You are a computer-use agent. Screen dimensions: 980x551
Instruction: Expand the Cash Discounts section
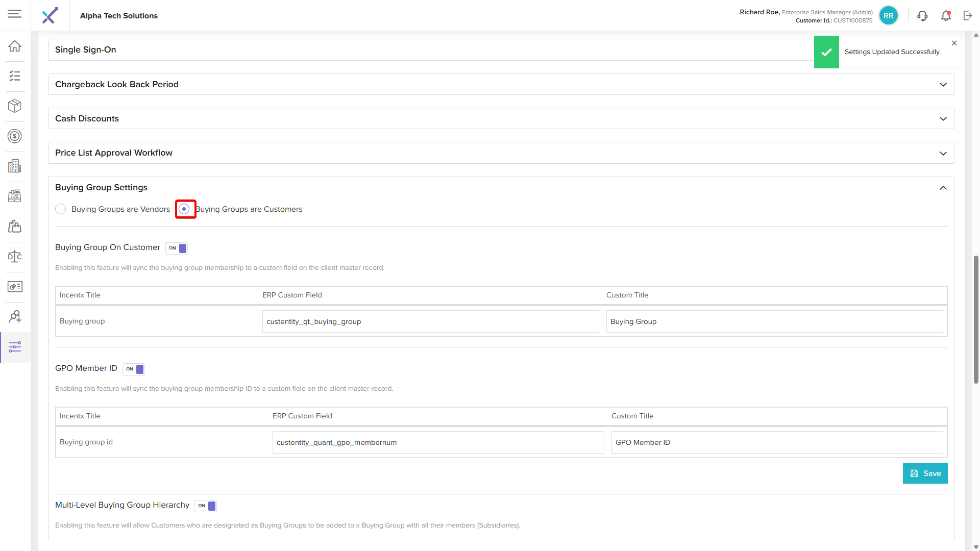pyautogui.click(x=943, y=119)
